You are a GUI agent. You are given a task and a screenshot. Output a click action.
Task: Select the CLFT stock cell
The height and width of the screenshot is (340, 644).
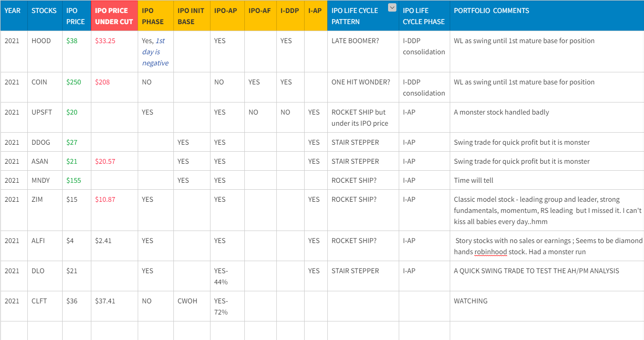coord(45,306)
